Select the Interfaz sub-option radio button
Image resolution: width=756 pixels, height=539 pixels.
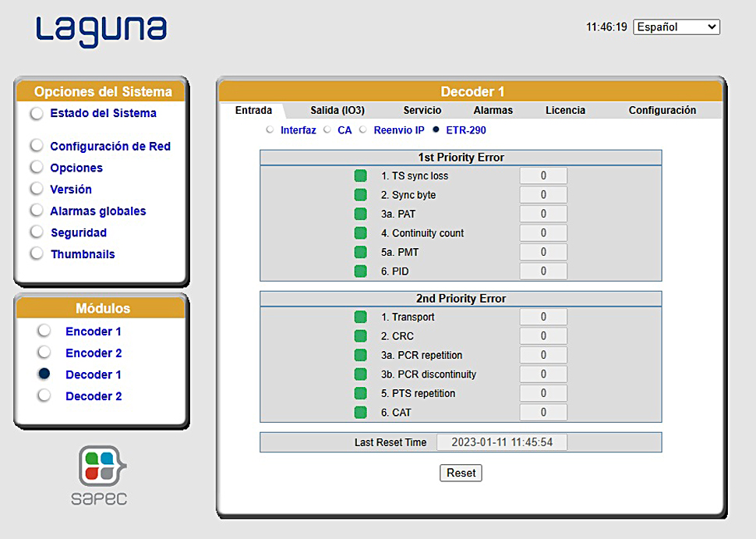[x=270, y=129]
